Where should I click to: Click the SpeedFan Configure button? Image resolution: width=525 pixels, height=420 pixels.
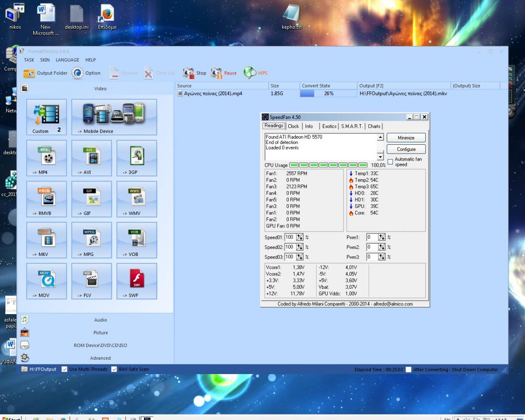click(406, 149)
